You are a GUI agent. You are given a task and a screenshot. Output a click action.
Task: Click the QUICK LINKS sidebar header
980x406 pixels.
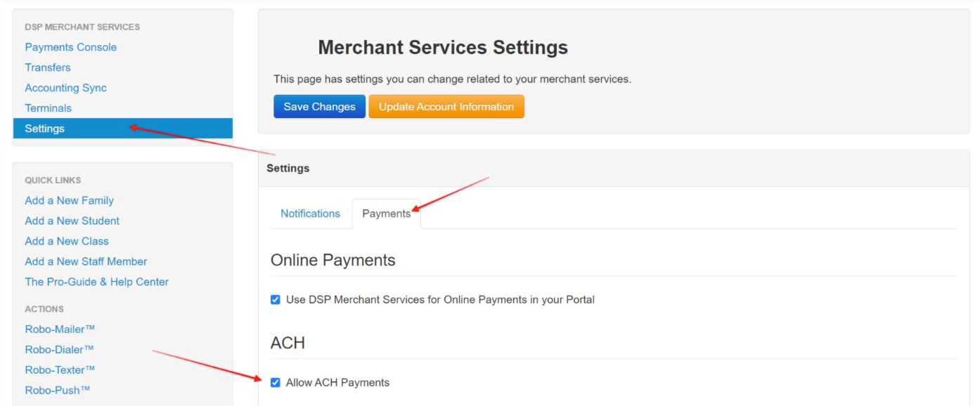pyautogui.click(x=53, y=180)
